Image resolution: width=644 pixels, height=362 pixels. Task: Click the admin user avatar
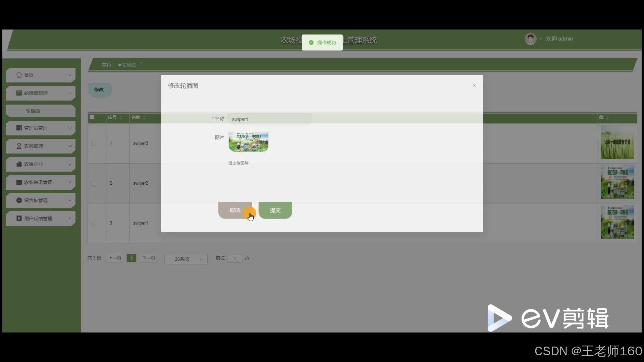click(530, 39)
